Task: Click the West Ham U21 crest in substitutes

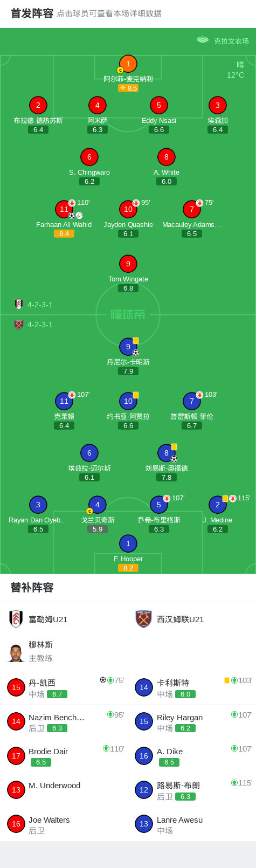Action: tap(143, 619)
